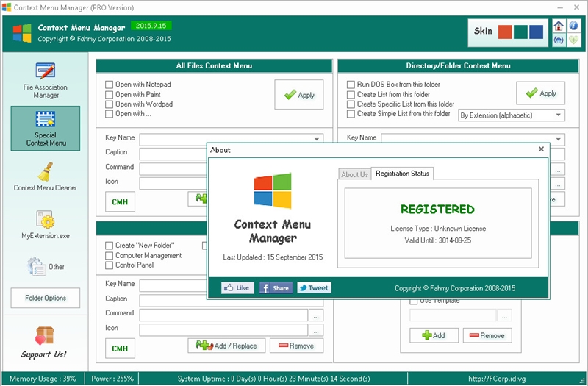Screen dimensions: 588x386
Task: Enable Run DOS Box from this folder
Action: [351, 85]
